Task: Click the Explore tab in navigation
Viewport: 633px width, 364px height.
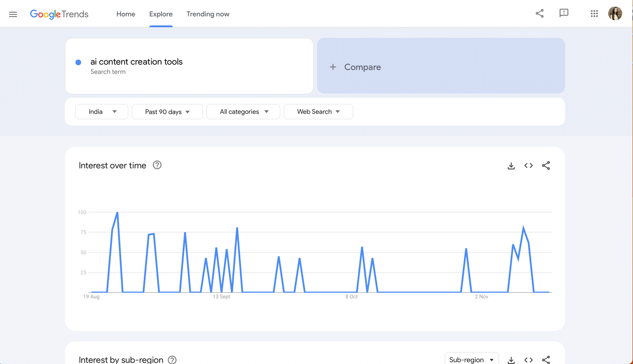Action: (x=161, y=14)
